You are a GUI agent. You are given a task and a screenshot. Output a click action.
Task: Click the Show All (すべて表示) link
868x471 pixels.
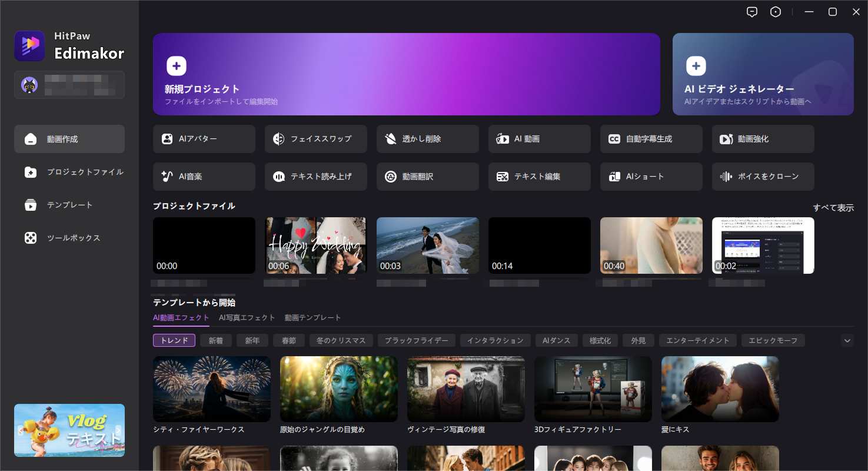833,208
